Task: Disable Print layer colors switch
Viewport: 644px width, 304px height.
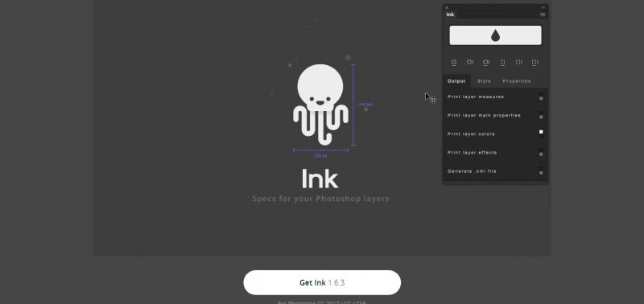Action: [x=541, y=134]
